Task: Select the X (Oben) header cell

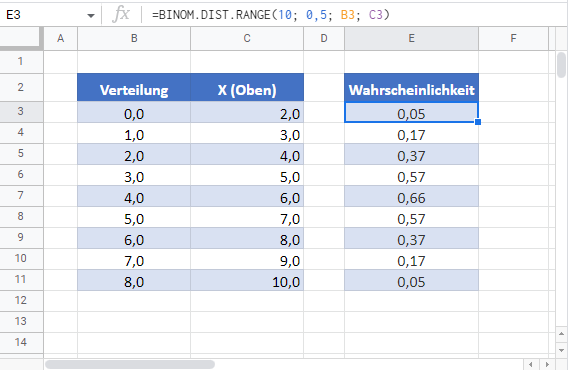Action: pyautogui.click(x=247, y=87)
